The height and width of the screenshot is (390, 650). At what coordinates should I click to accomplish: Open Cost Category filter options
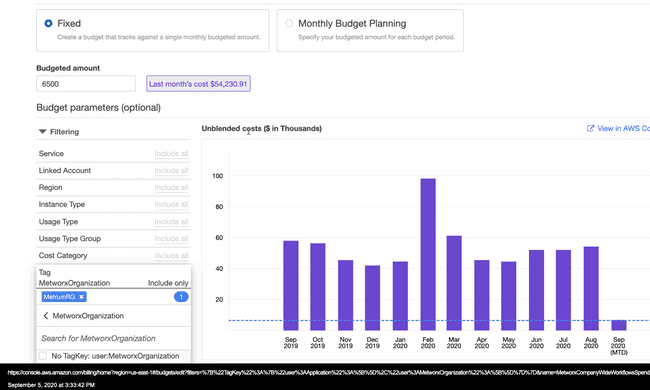[x=171, y=256]
